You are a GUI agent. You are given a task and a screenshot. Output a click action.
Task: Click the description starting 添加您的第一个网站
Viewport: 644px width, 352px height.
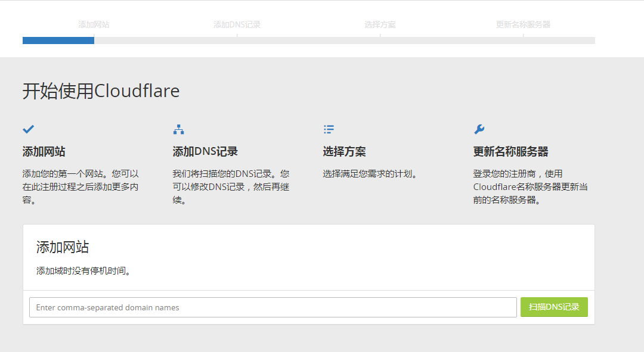point(80,186)
